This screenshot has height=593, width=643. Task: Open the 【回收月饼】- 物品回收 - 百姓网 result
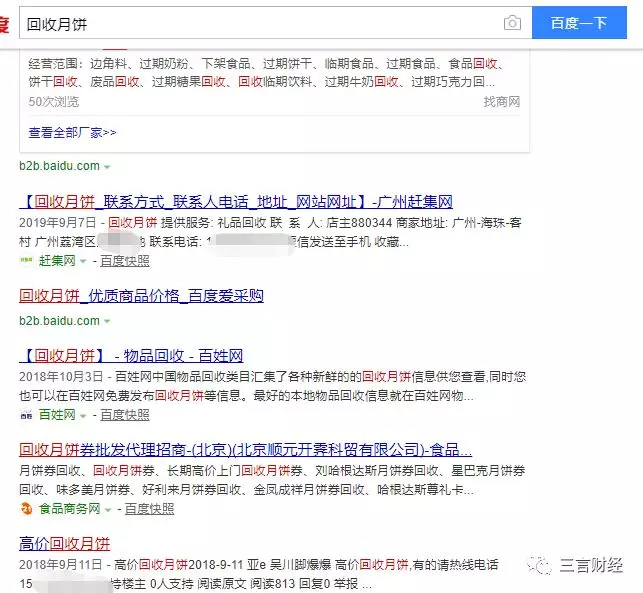pyautogui.click(x=131, y=356)
